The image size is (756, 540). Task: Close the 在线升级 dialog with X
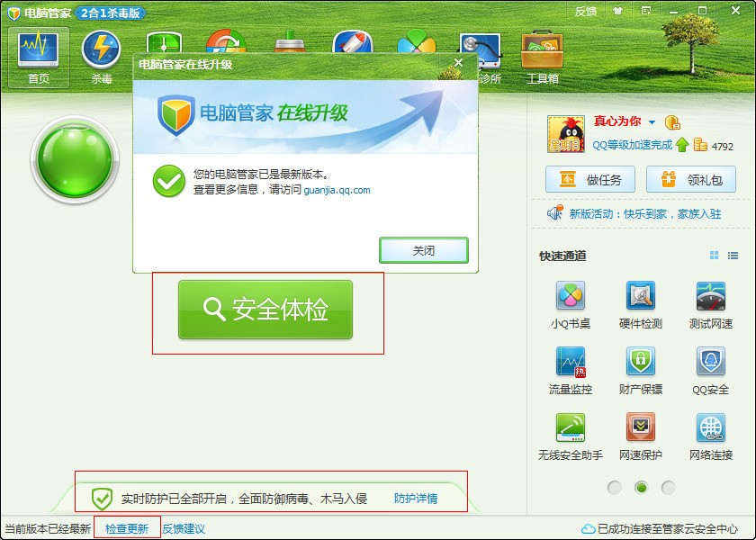pos(458,63)
